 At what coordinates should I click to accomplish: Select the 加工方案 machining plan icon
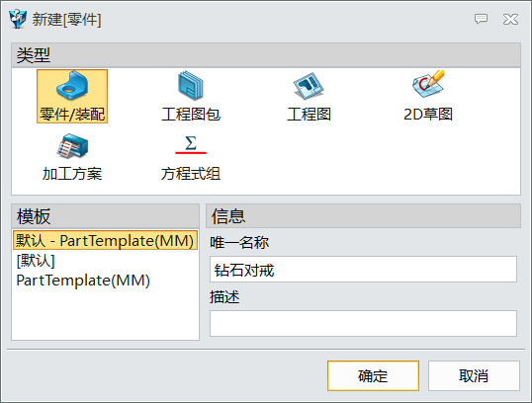point(72,146)
